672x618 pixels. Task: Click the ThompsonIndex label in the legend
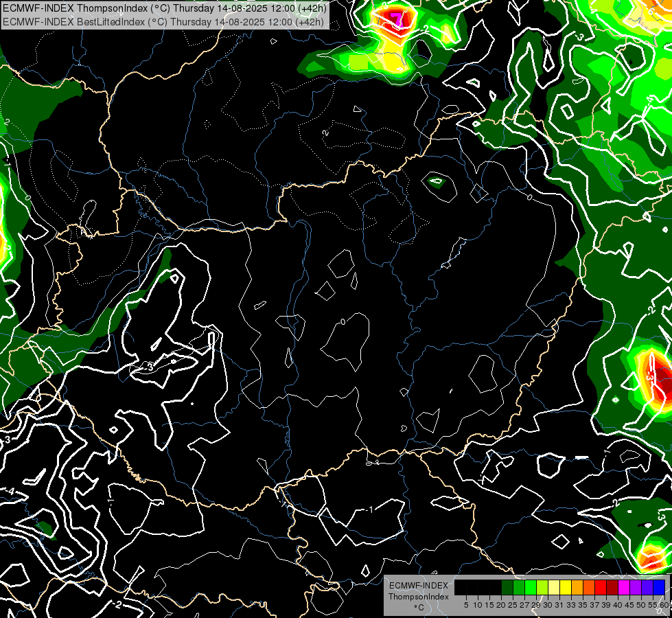pos(418,597)
